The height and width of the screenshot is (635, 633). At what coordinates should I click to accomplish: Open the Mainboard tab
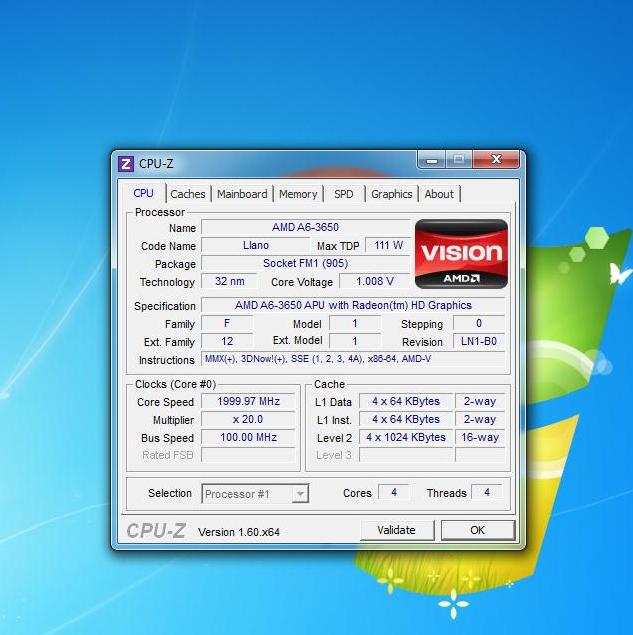click(242, 194)
